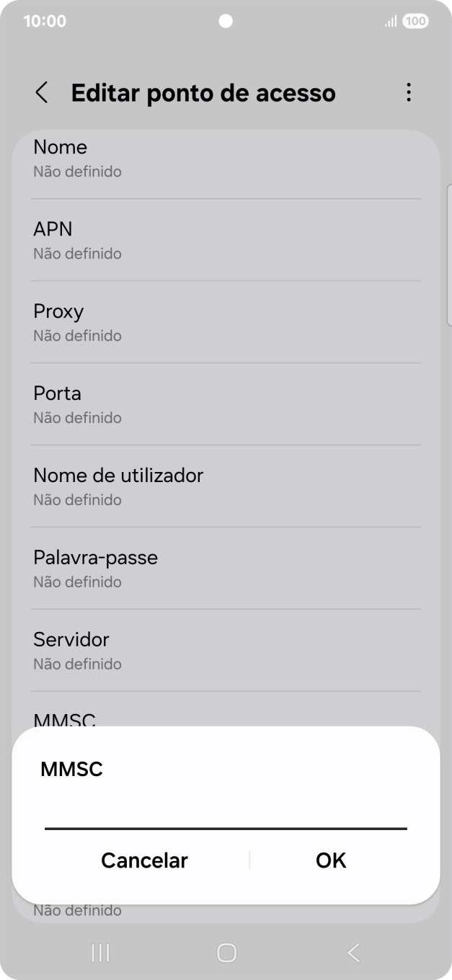
Task: Open the Nome setting
Action: pos(226,158)
